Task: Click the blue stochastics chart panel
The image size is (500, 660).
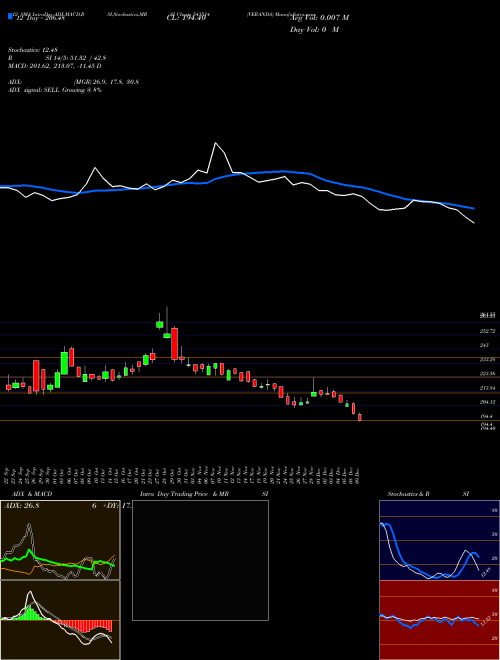Action: [439, 540]
